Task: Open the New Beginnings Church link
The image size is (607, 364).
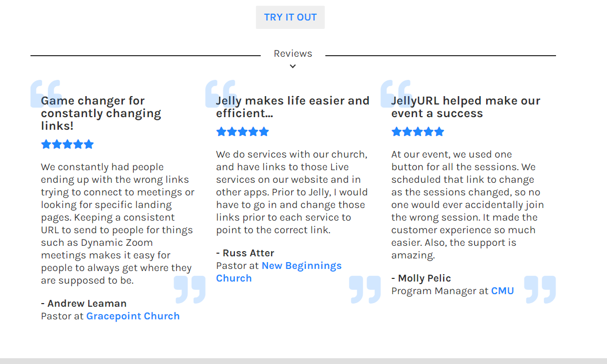Action: [301, 266]
